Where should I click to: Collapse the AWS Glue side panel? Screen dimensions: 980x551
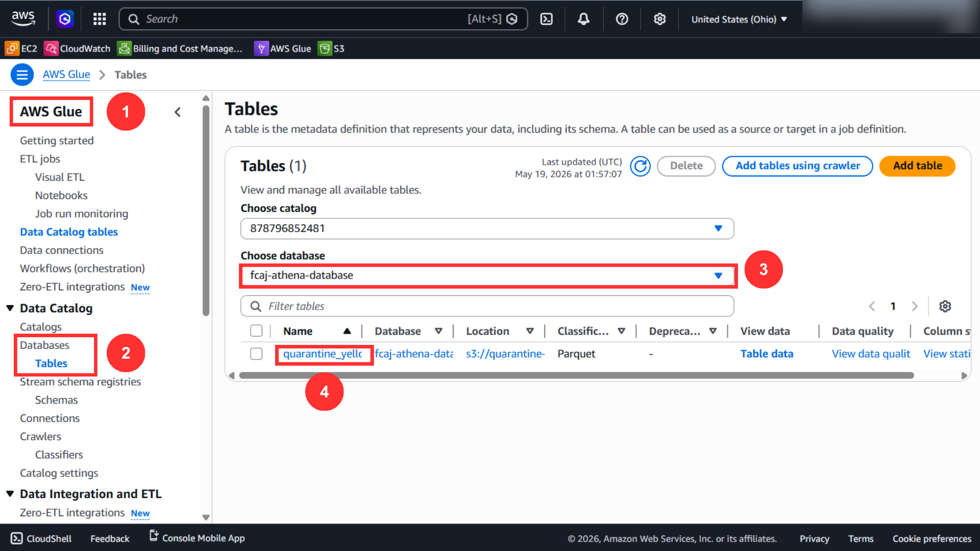click(x=178, y=112)
